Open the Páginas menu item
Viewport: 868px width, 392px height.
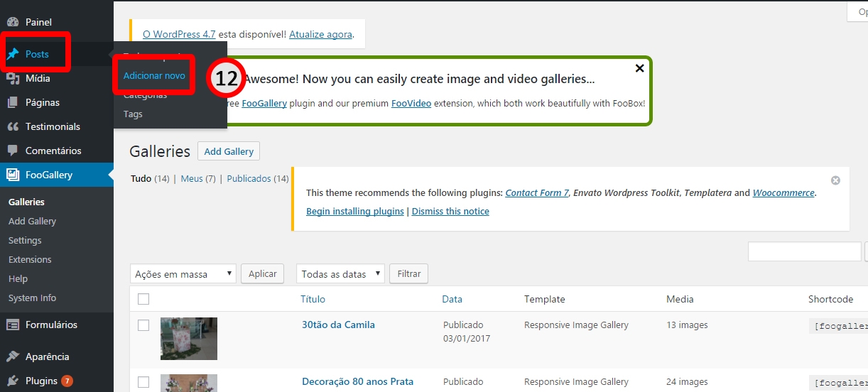pyautogui.click(x=43, y=102)
